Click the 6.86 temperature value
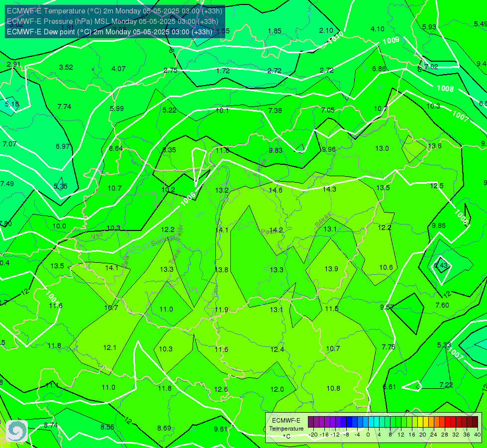Viewport: 487px width, 448px height. click(379, 69)
